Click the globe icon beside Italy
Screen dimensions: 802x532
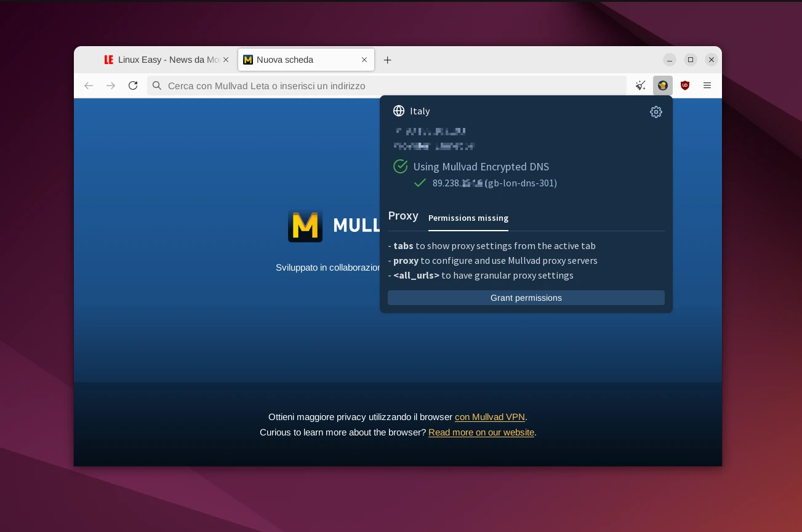[x=399, y=111]
